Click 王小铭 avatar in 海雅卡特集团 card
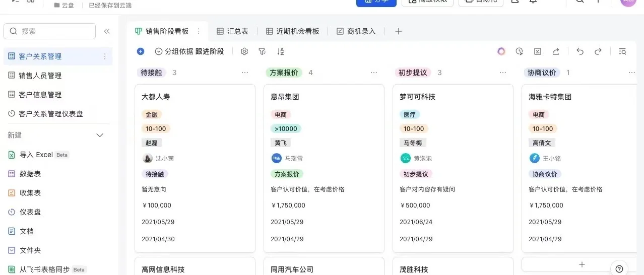 (x=535, y=158)
